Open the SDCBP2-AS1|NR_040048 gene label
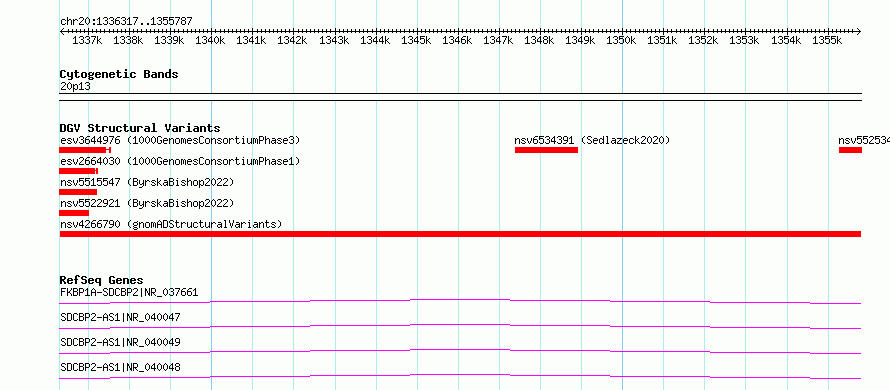Screen dimensions: 890x390 pos(120,368)
